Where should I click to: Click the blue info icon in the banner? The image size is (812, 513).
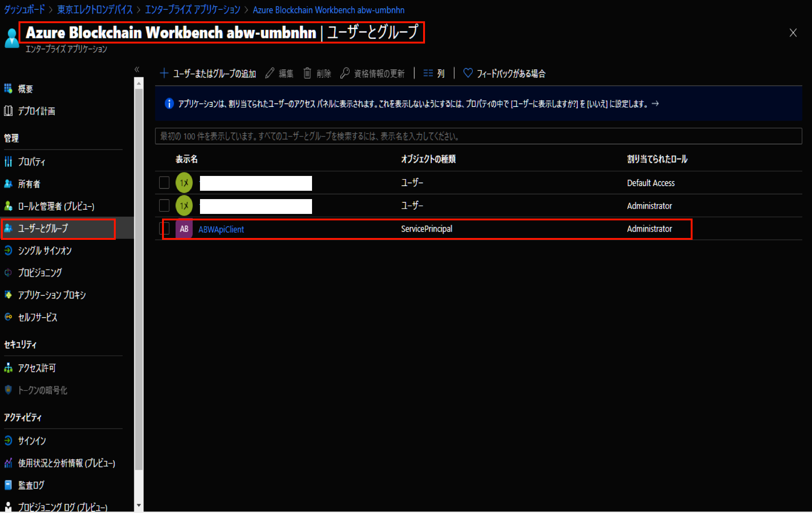point(169,104)
